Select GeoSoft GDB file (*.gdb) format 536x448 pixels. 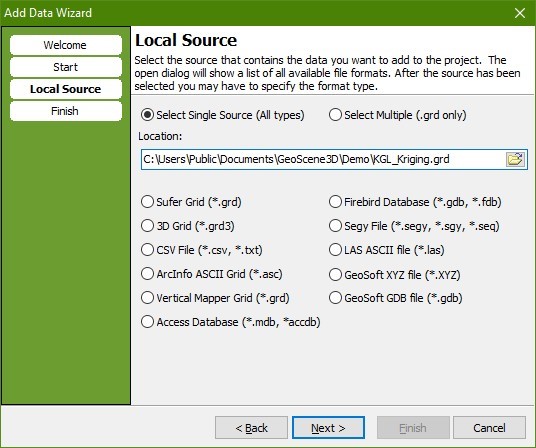tap(396, 298)
